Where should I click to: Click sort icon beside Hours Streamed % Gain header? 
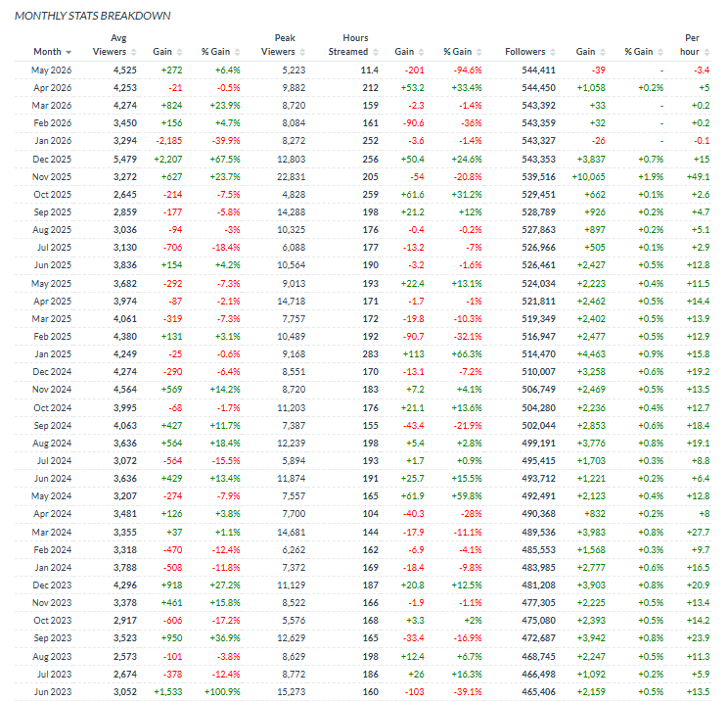pos(479,52)
